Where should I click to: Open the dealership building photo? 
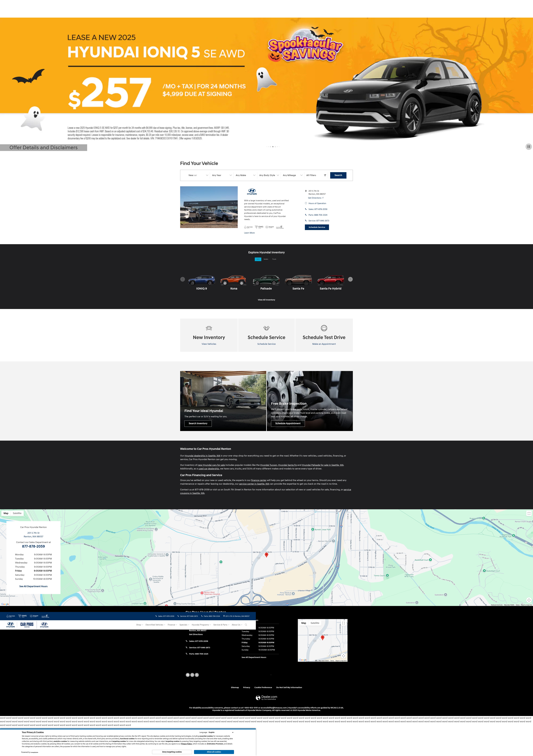[x=209, y=207]
